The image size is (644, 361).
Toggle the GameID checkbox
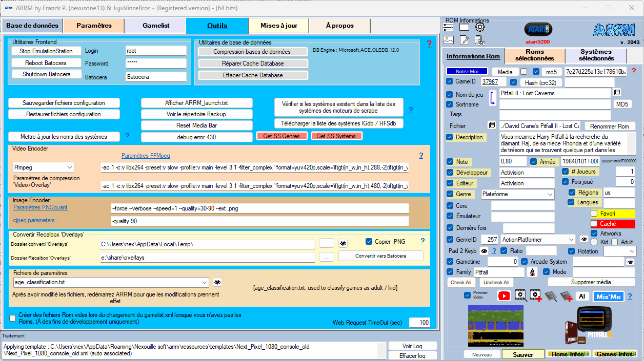tap(450, 81)
